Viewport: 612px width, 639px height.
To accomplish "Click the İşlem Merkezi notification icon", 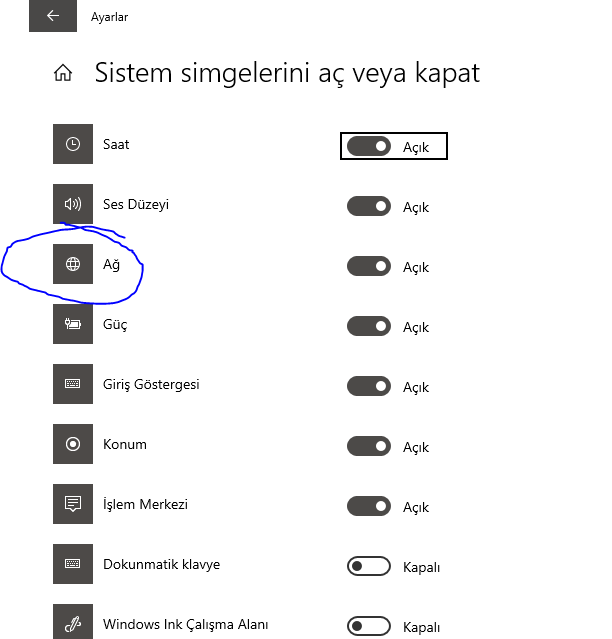I will 72,505.
